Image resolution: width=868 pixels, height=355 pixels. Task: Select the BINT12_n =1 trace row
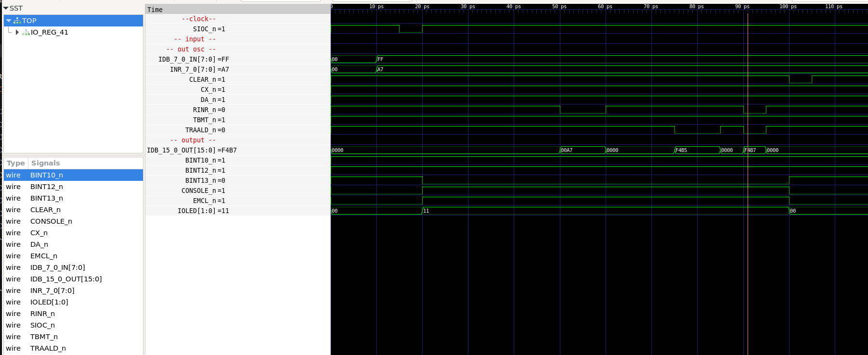tap(238, 170)
